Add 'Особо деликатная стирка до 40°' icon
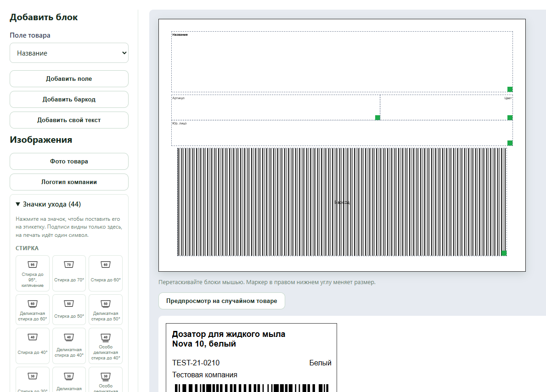Screen dimensions: 546x392 106,346
